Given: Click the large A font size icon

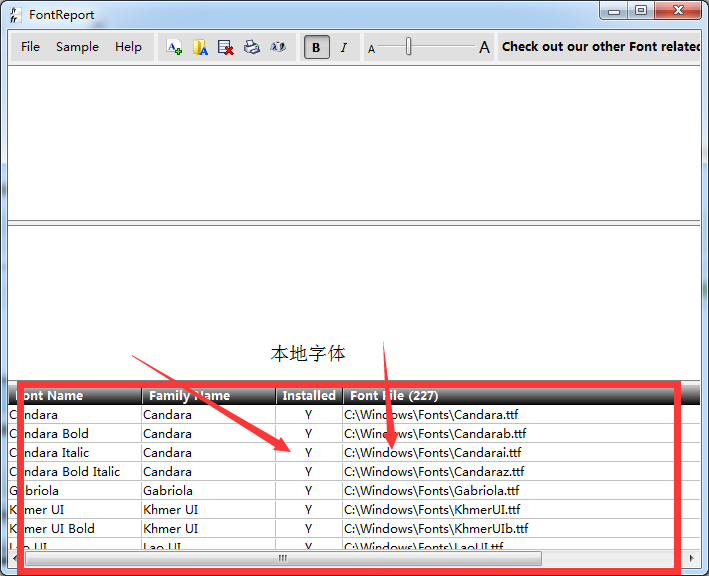Looking at the screenshot, I should coord(485,47).
